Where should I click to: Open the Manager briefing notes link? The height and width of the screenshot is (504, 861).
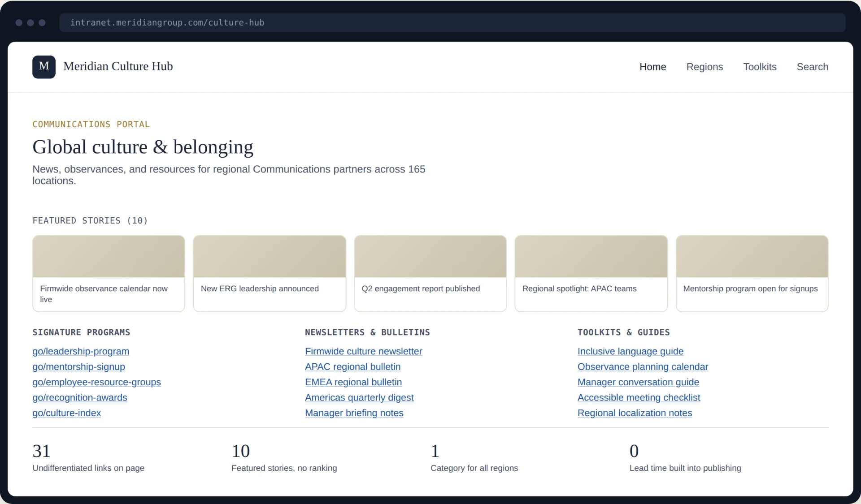[x=354, y=413]
